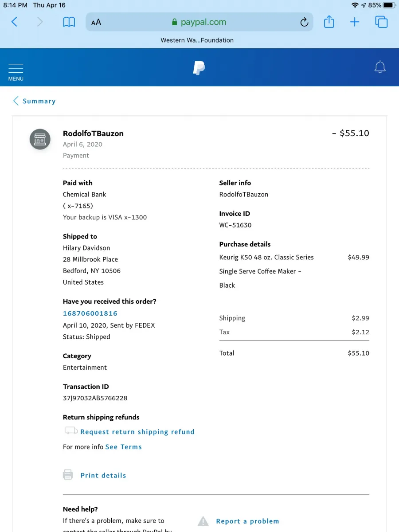Open the AA reader view menu
The height and width of the screenshot is (532, 399).
pos(96,22)
